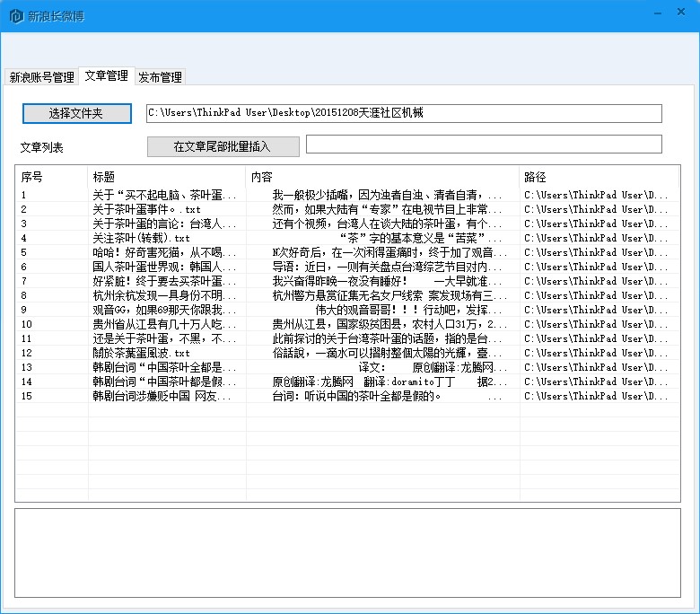Click the 路径 column header
This screenshot has width=700, height=614.
[x=599, y=177]
